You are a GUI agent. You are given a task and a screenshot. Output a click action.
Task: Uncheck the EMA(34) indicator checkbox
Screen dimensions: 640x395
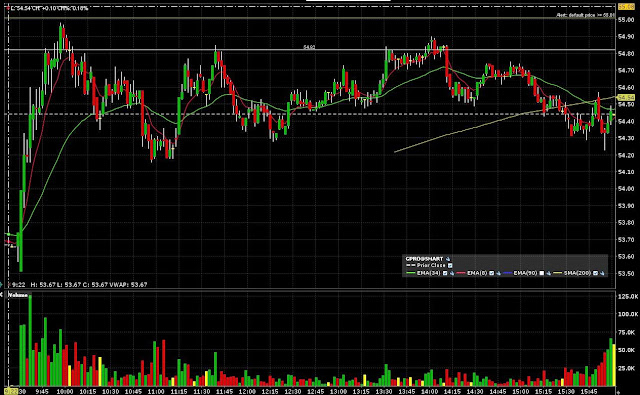tap(445, 273)
